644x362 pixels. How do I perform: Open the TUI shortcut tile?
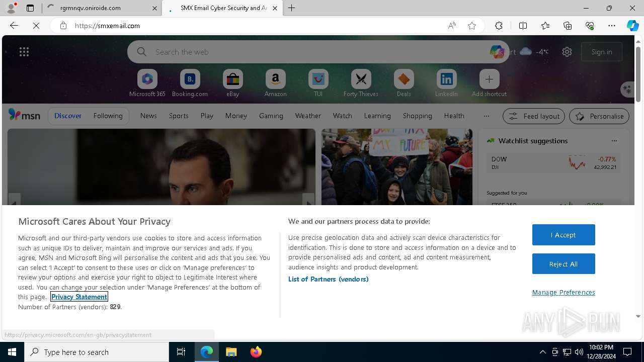click(318, 83)
